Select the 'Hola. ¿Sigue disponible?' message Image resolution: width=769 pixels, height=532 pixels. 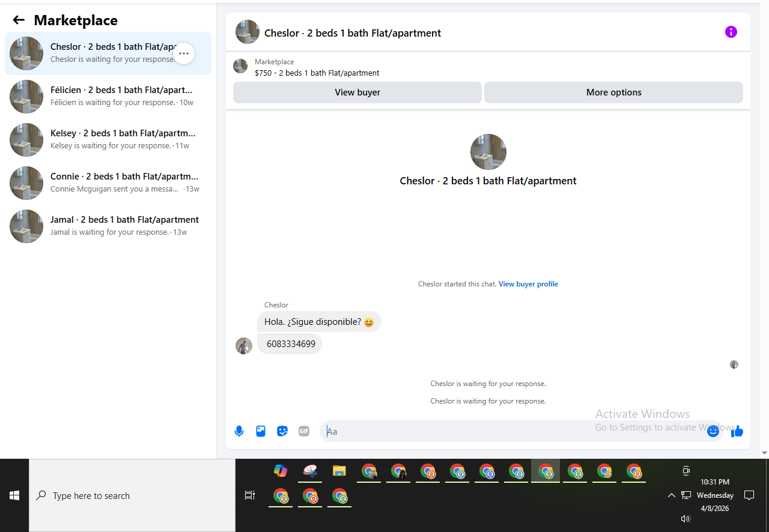pos(319,322)
